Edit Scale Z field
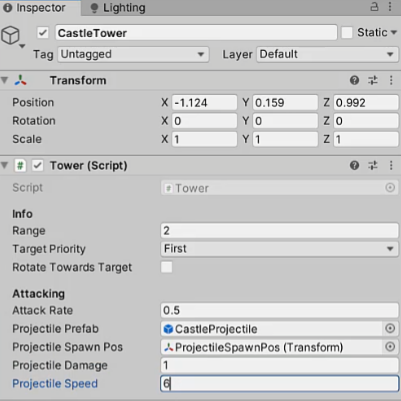Viewport: 401px width, 401px height. pos(366,139)
